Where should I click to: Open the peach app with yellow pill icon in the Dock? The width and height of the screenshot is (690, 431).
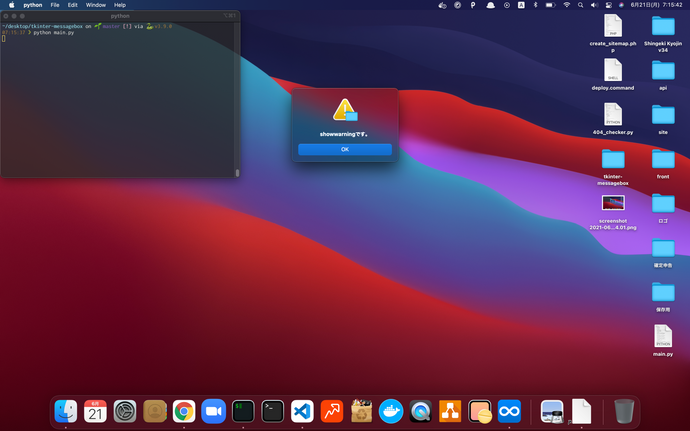pyautogui.click(x=480, y=411)
